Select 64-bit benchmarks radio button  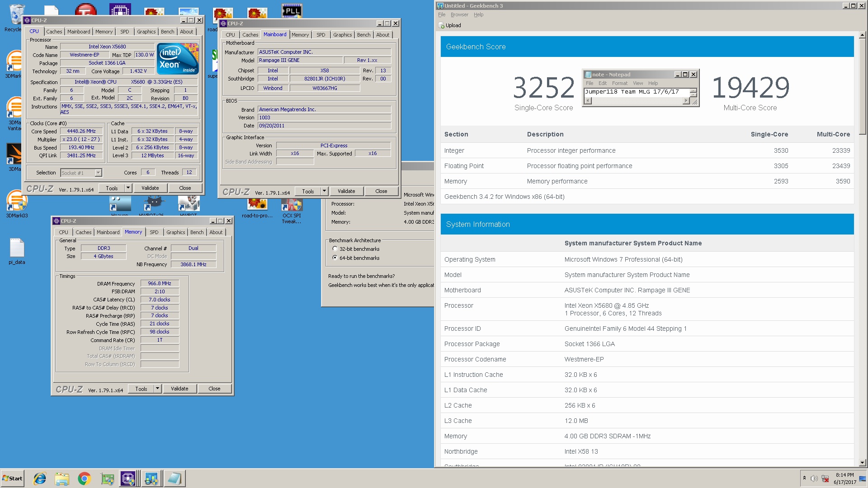(335, 258)
